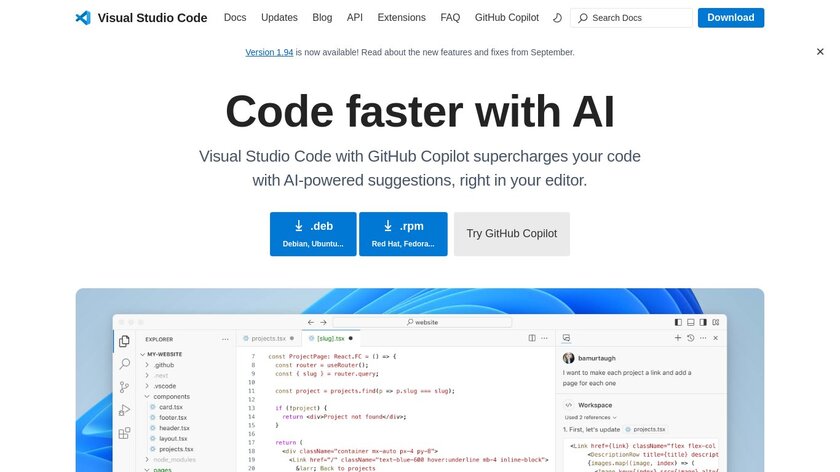
Task: Expand the .github folder
Action: click(147, 365)
